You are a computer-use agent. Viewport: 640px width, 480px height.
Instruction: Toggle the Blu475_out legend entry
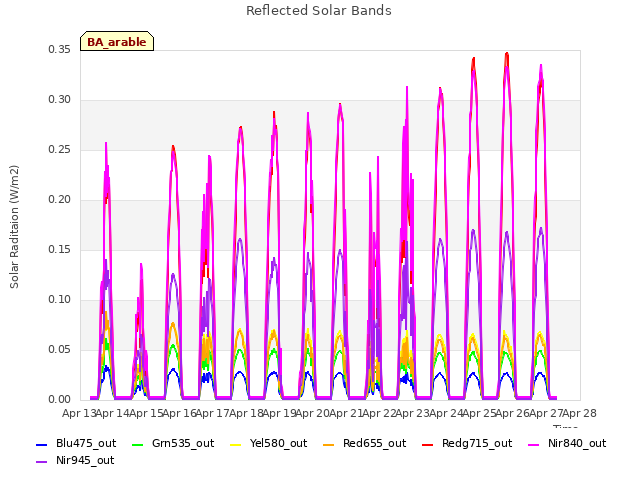(x=76, y=443)
